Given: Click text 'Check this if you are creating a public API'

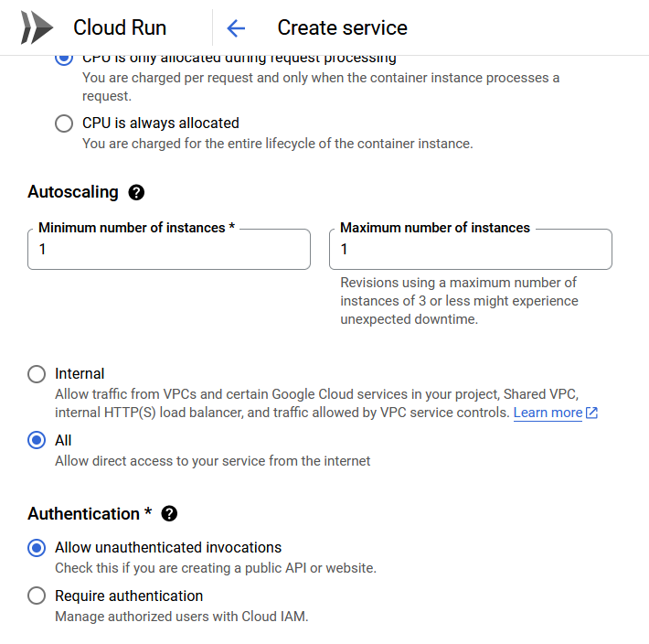Looking at the screenshot, I should (x=181, y=568).
